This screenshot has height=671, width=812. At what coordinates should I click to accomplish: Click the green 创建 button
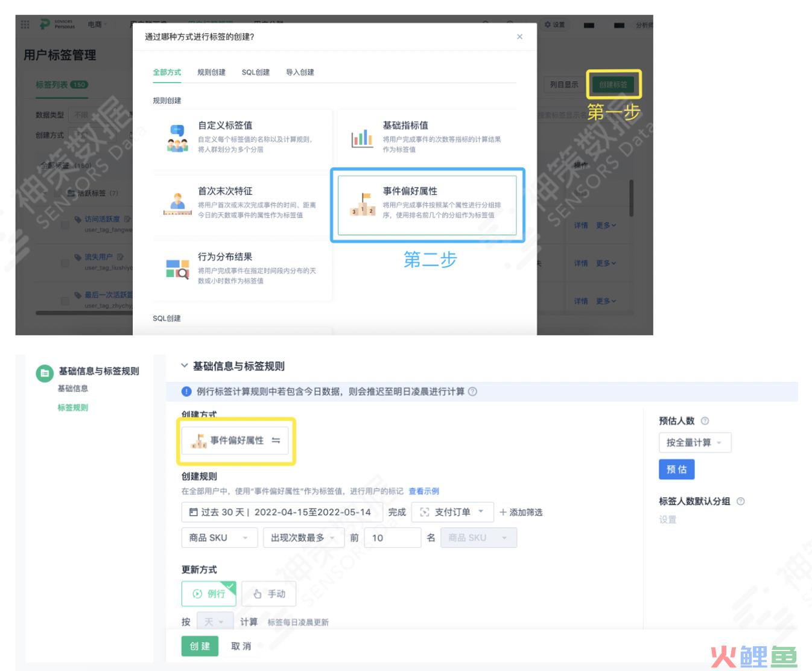200,646
